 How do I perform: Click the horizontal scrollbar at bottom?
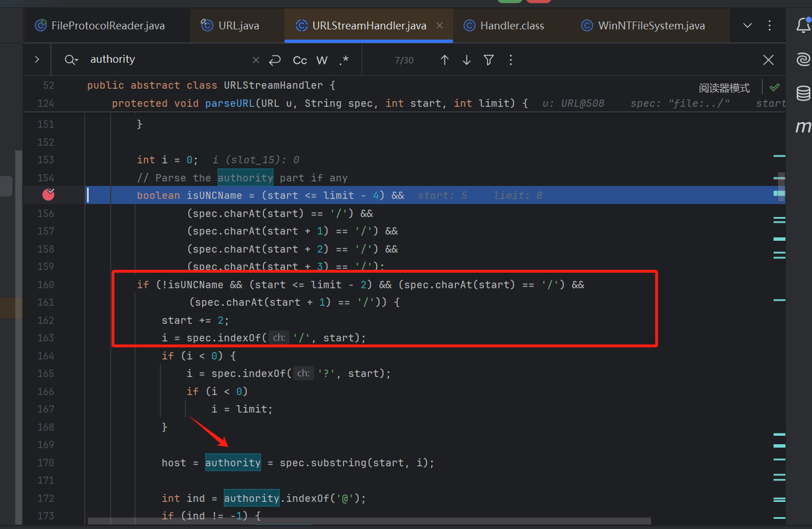pyautogui.click(x=370, y=521)
